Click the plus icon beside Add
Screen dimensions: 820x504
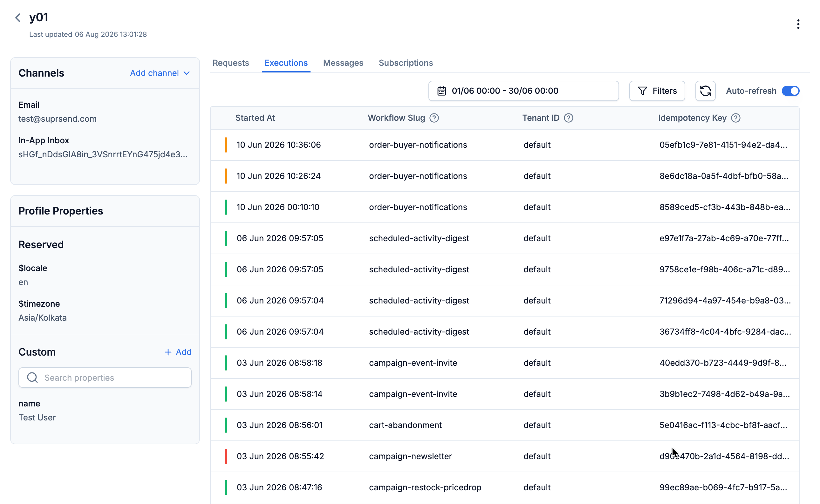click(x=168, y=352)
